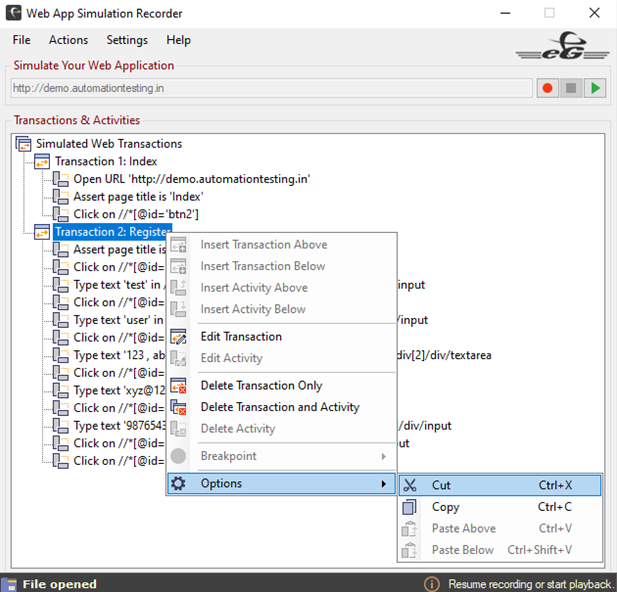Click the Insert Transaction Above icon

(178, 245)
